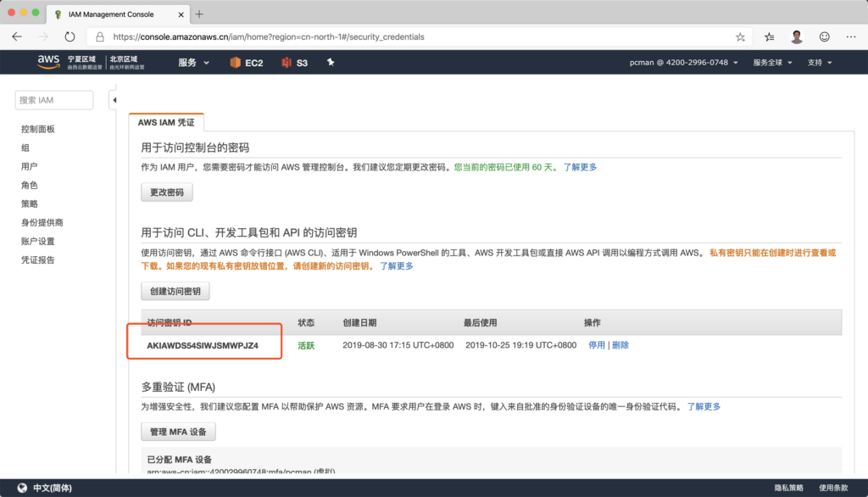
Task: Click the 搜索 IAM search field
Action: pos(54,100)
